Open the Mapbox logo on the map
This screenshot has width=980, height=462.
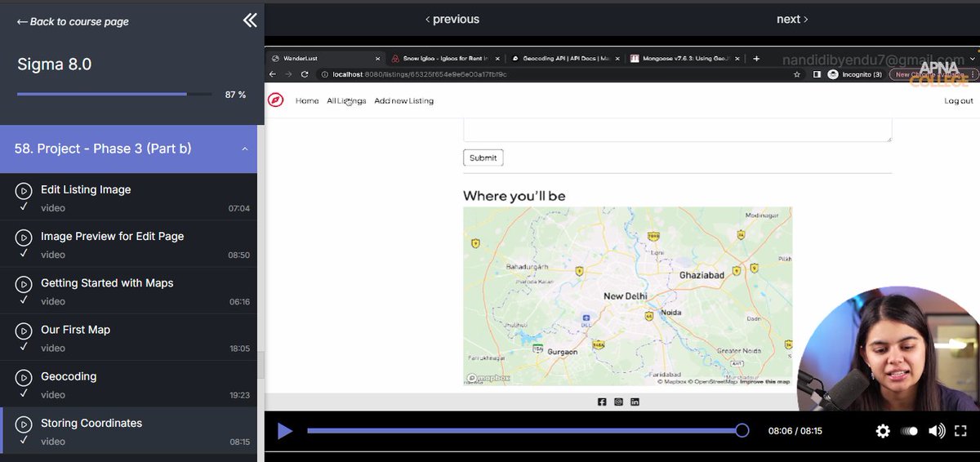click(488, 378)
